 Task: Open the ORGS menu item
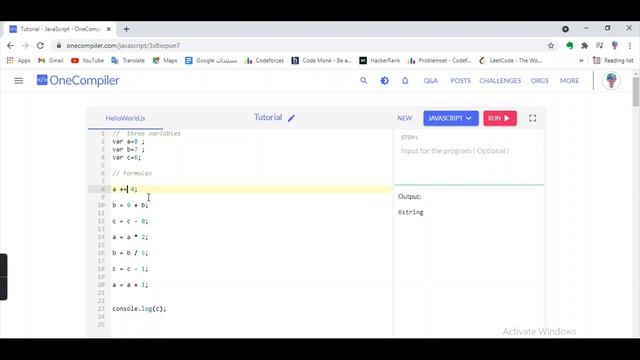[x=539, y=80]
